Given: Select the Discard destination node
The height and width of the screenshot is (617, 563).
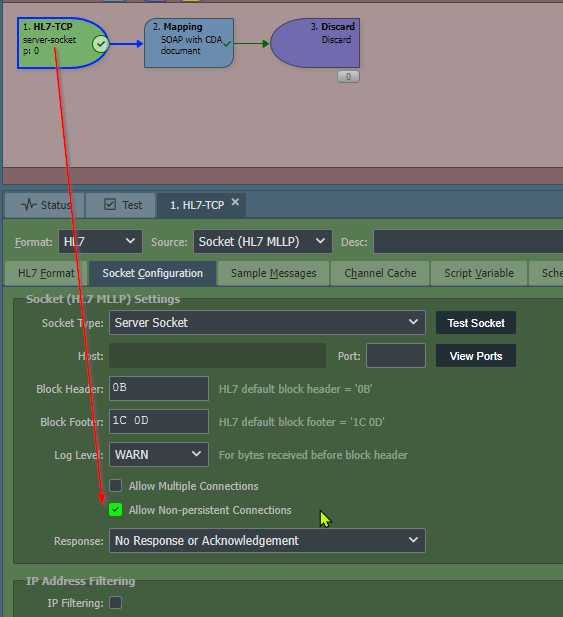Looking at the screenshot, I should tap(315, 43).
